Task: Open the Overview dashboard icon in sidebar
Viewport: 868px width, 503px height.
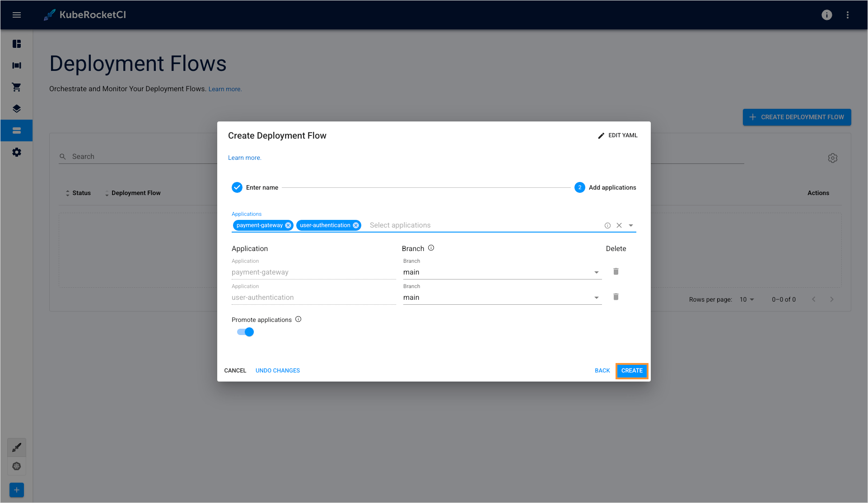Action: pyautogui.click(x=17, y=43)
